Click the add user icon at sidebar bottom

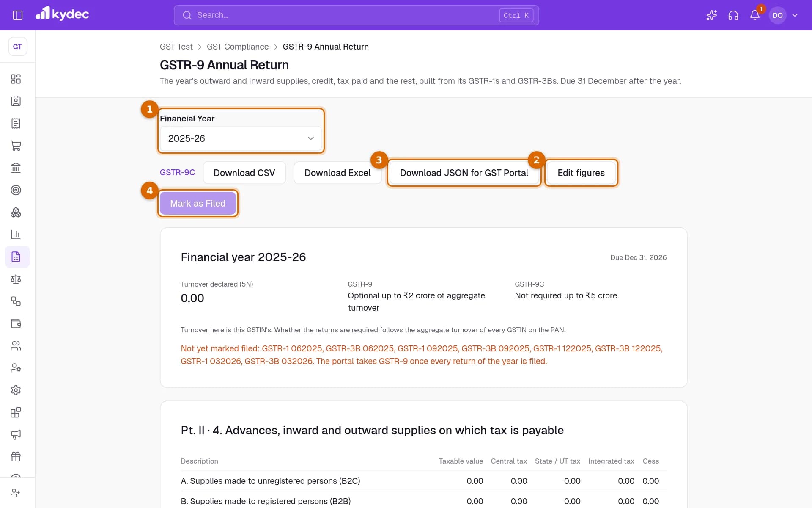pyautogui.click(x=16, y=493)
